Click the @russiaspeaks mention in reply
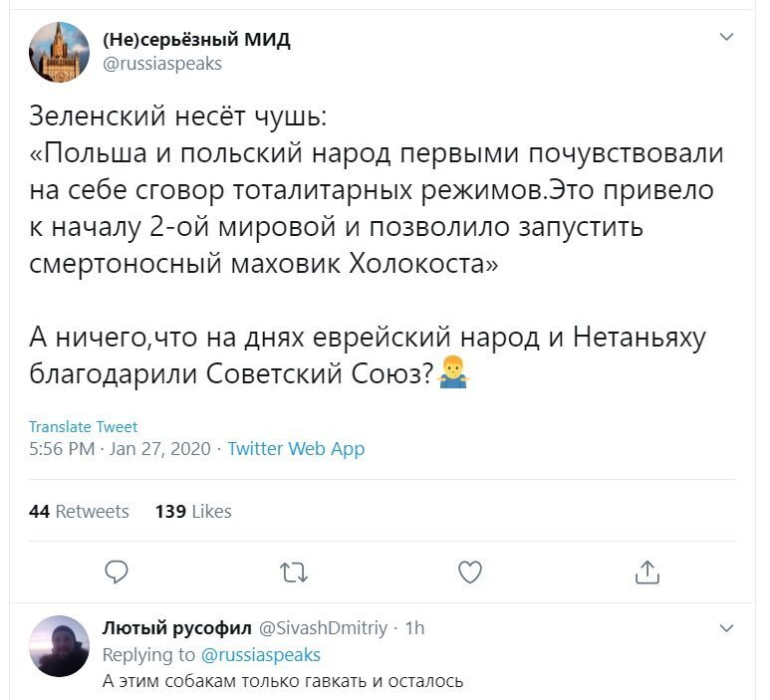Image resolution: width=770 pixels, height=700 pixels. tap(261, 655)
